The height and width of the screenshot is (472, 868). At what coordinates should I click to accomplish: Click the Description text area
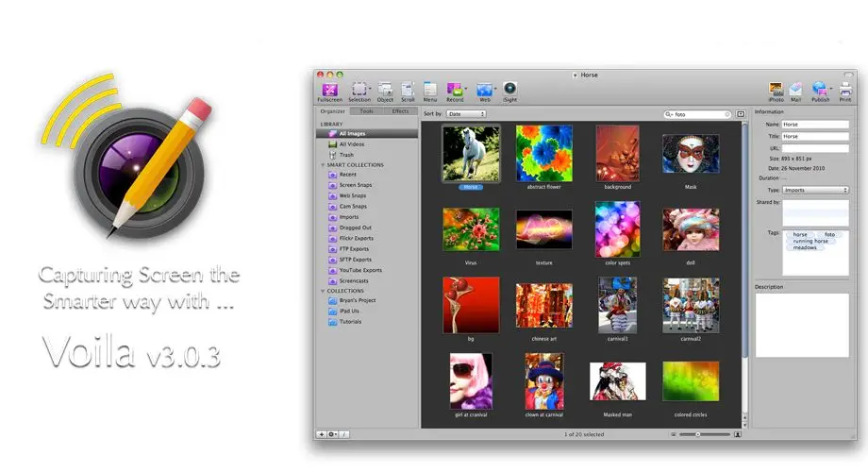[802, 325]
